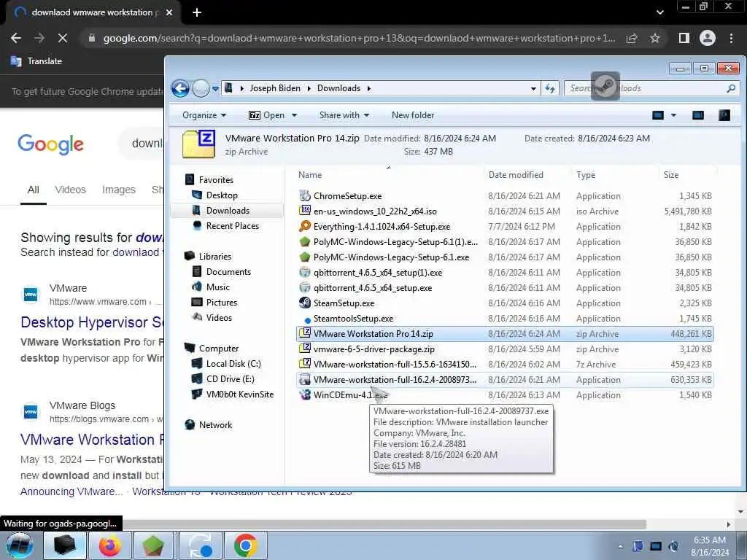Sort by the Size column header
Viewport: 747px width, 560px height.
coord(671,175)
